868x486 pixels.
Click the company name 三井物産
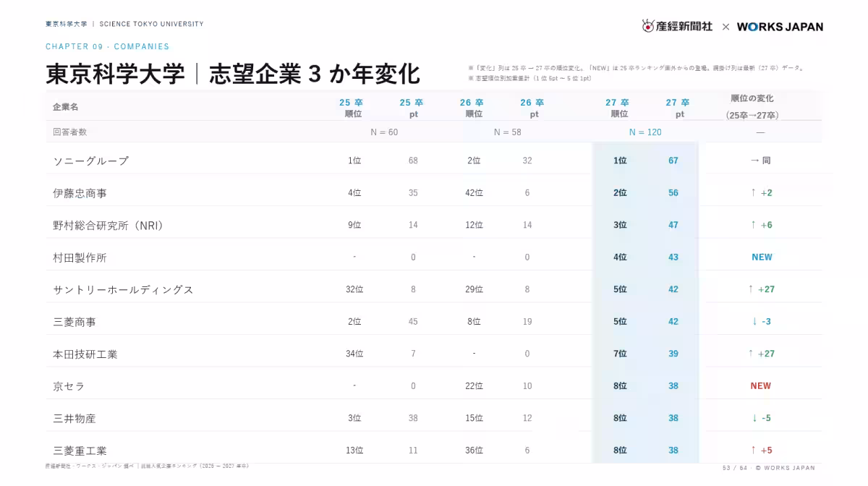pos(75,418)
